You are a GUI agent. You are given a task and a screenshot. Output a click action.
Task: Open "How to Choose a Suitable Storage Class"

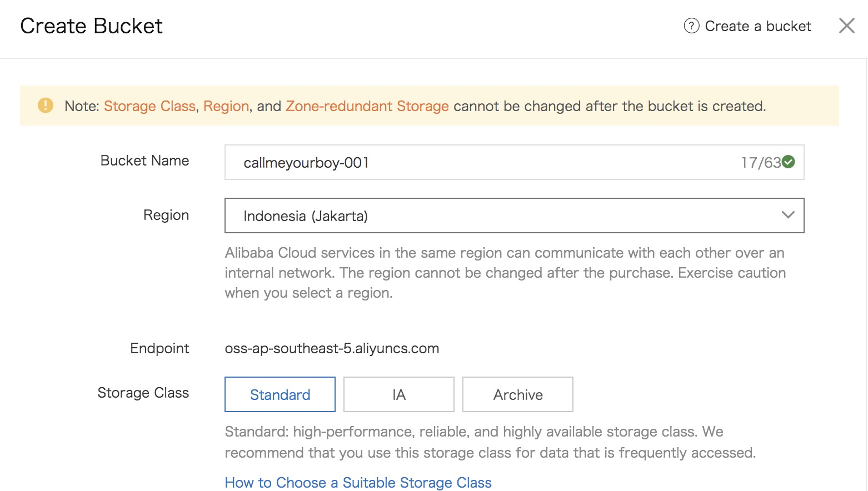358,482
